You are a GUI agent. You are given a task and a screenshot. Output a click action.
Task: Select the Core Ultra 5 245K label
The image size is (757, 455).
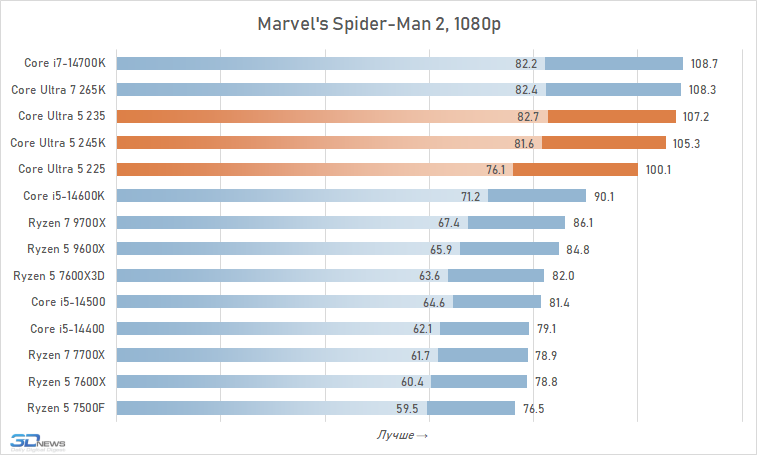pos(58,143)
